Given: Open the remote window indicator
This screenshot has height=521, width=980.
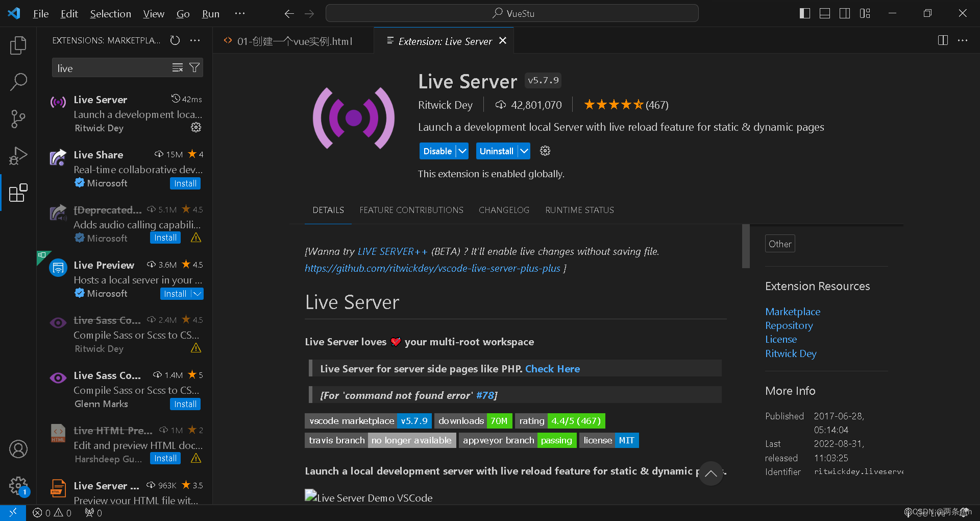Looking at the screenshot, I should click(13, 513).
